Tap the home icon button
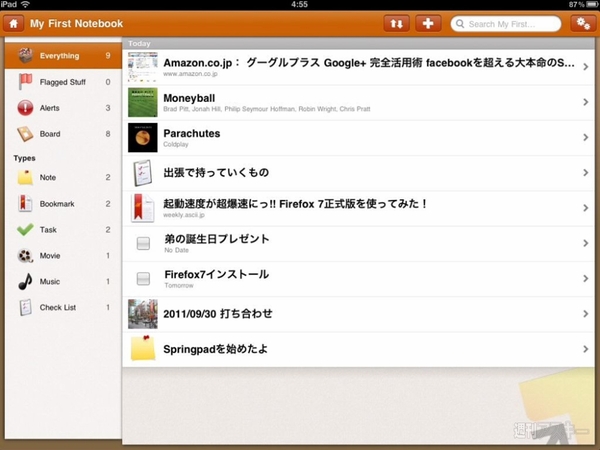This screenshot has width=600, height=450. tap(13, 24)
